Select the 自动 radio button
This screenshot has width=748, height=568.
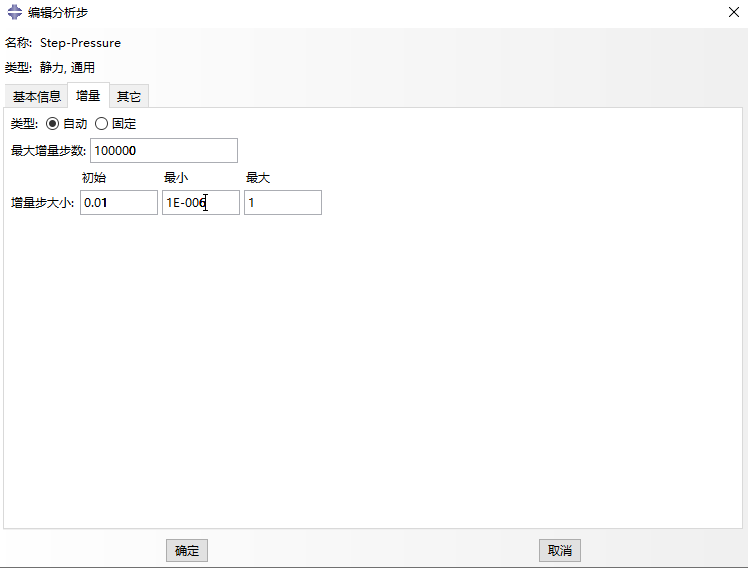click(x=53, y=124)
